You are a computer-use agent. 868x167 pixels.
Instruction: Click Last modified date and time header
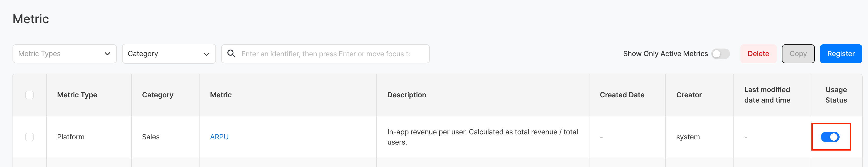click(767, 95)
